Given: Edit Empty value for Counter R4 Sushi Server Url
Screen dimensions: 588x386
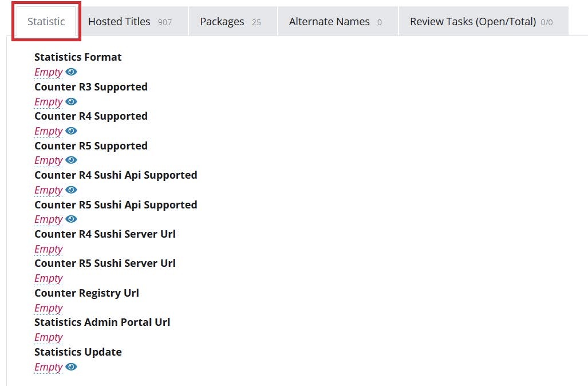Looking at the screenshot, I should 48,249.
